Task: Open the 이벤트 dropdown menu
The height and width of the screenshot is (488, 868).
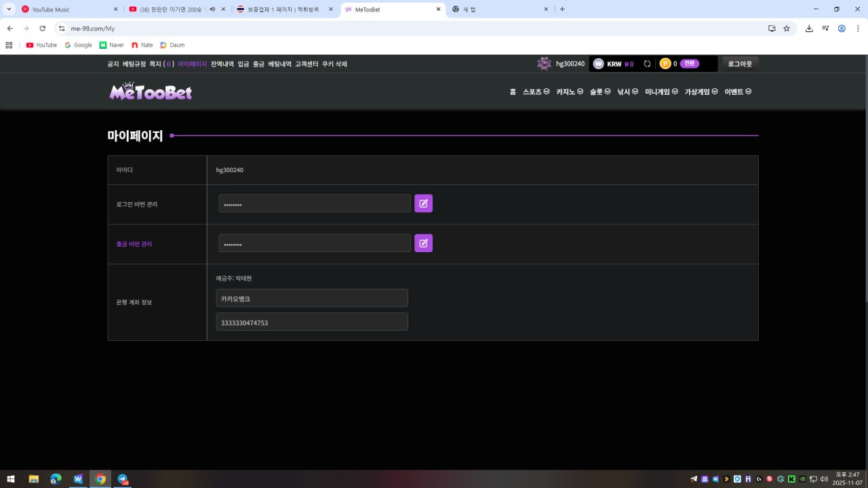Action: click(x=738, y=91)
